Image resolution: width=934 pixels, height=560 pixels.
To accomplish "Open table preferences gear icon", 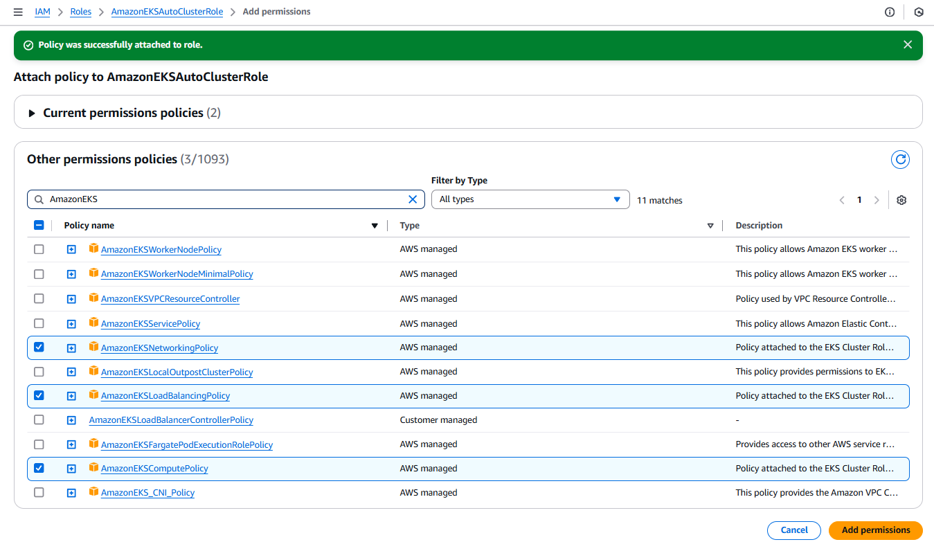I will tap(901, 200).
